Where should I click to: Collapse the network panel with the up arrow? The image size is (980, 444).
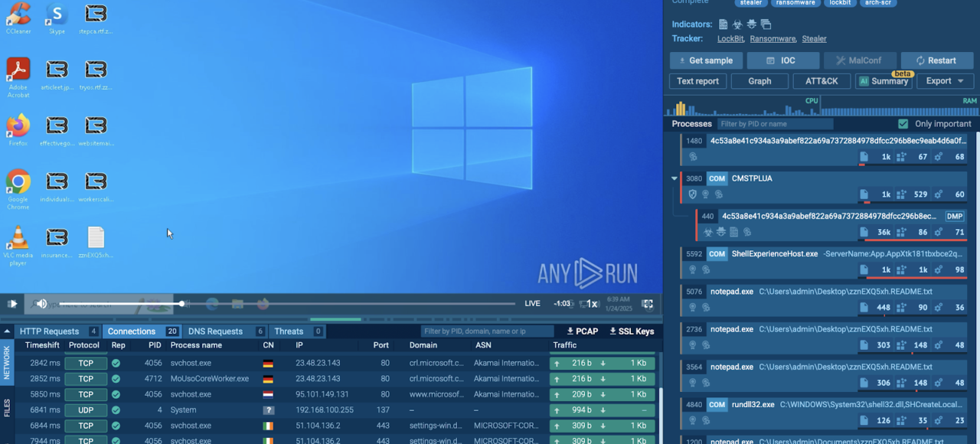point(7,331)
